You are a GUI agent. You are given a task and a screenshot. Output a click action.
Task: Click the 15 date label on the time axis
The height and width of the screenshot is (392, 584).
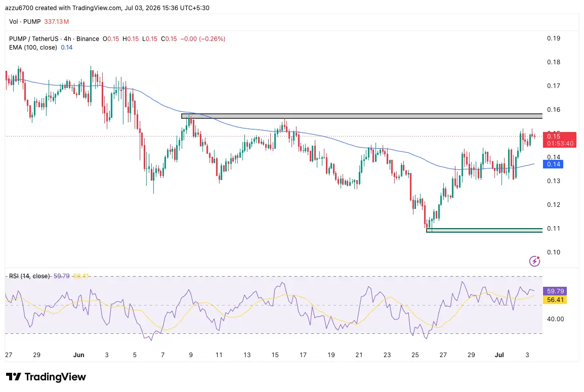coord(275,355)
